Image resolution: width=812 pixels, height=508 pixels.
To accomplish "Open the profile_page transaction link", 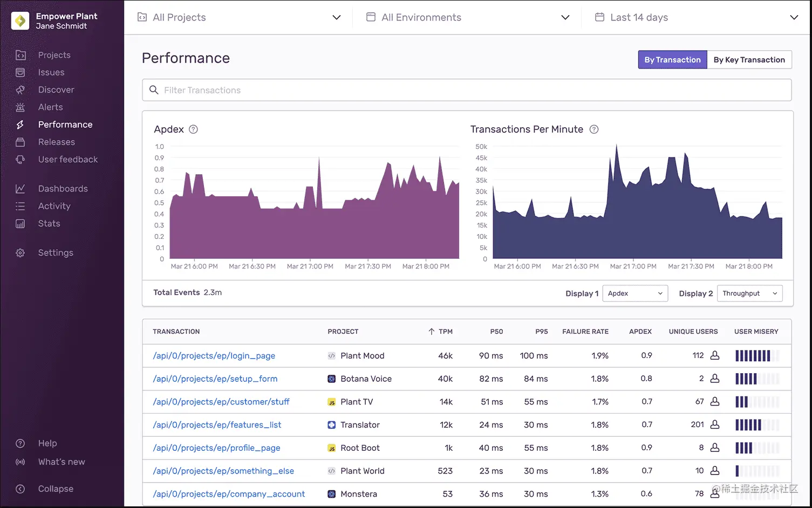I will point(216,448).
